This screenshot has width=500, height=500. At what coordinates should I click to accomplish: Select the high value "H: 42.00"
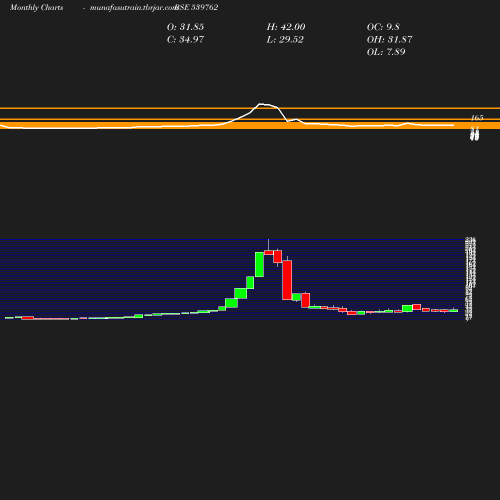click(x=286, y=27)
